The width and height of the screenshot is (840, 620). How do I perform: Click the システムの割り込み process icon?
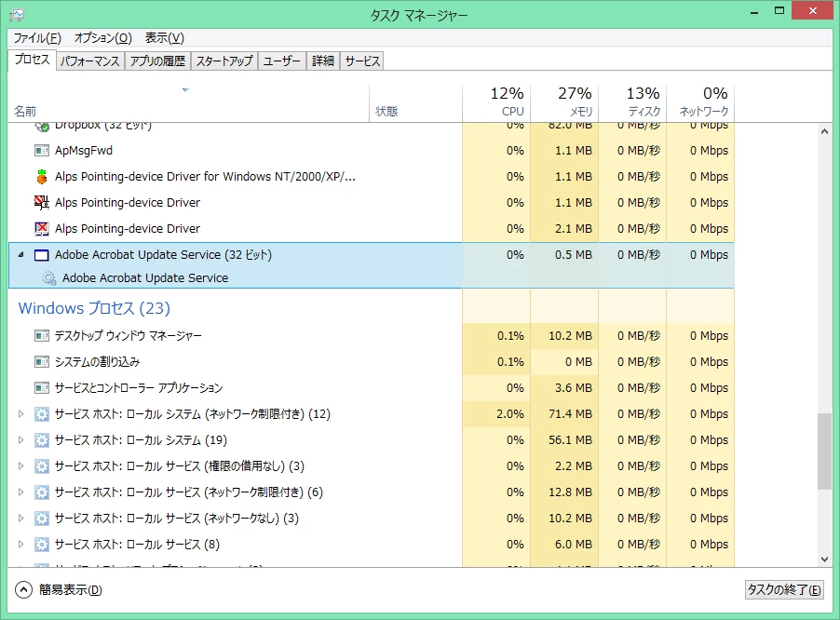click(x=42, y=362)
